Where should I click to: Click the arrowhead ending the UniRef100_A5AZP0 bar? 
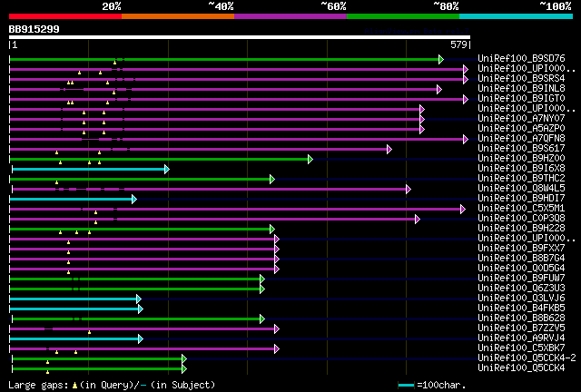tap(422, 130)
